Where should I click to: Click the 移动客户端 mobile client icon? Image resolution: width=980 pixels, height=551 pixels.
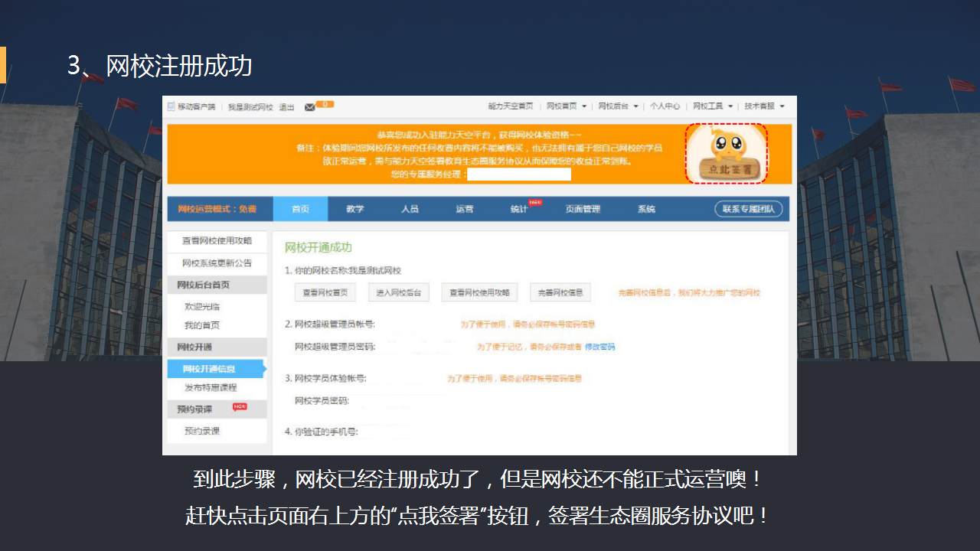click(171, 107)
